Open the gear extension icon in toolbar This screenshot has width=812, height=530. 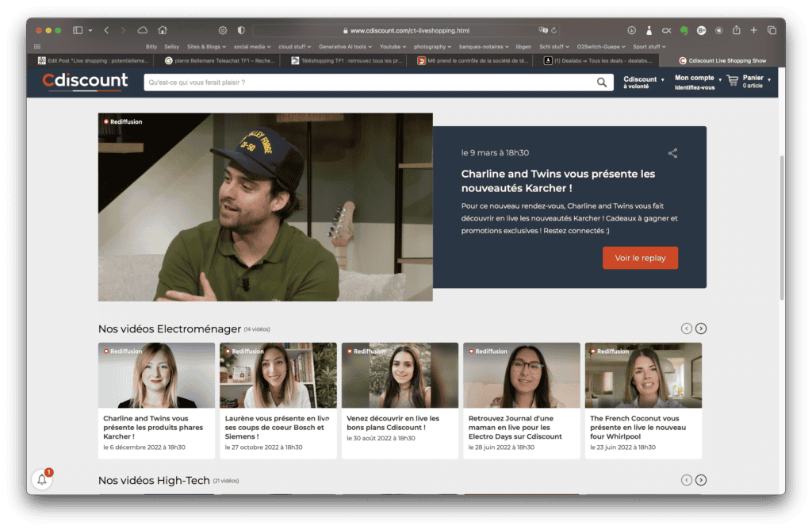pyautogui.click(x=223, y=30)
